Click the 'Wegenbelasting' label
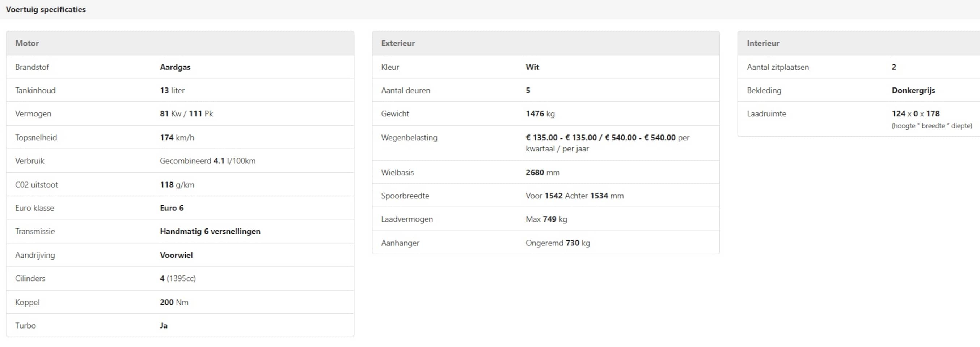 (409, 138)
